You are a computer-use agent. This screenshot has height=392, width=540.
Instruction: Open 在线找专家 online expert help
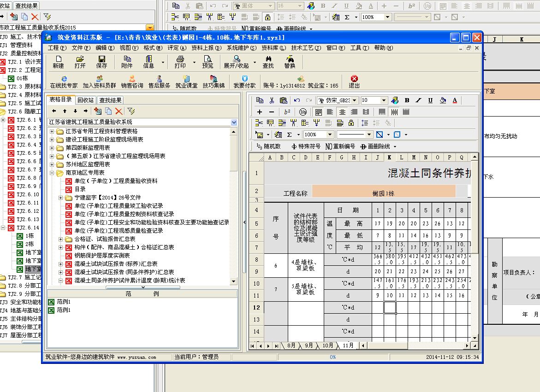64,82
